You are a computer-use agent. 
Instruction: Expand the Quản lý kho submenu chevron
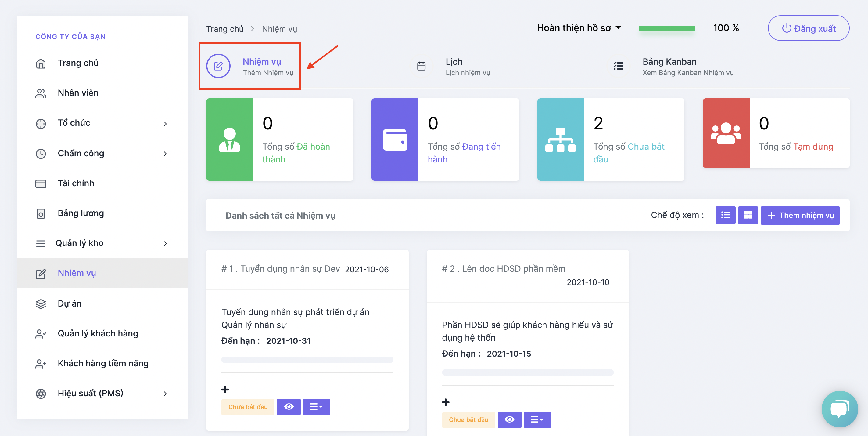(x=165, y=243)
